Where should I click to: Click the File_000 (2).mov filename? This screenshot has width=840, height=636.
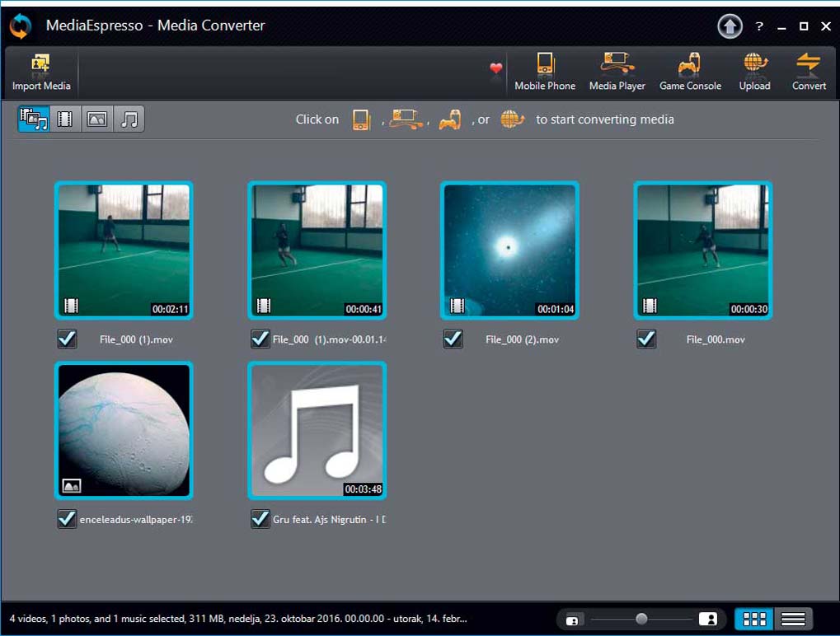(x=523, y=339)
